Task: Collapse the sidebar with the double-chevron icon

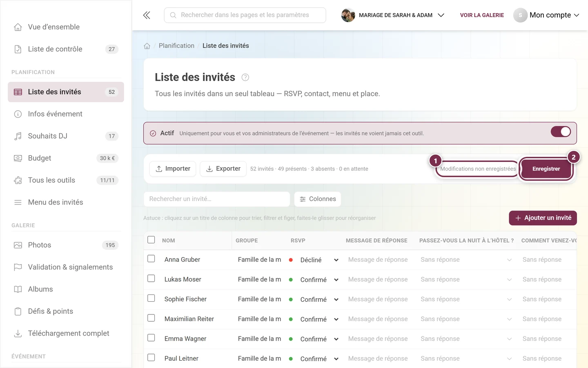Action: pyautogui.click(x=147, y=15)
